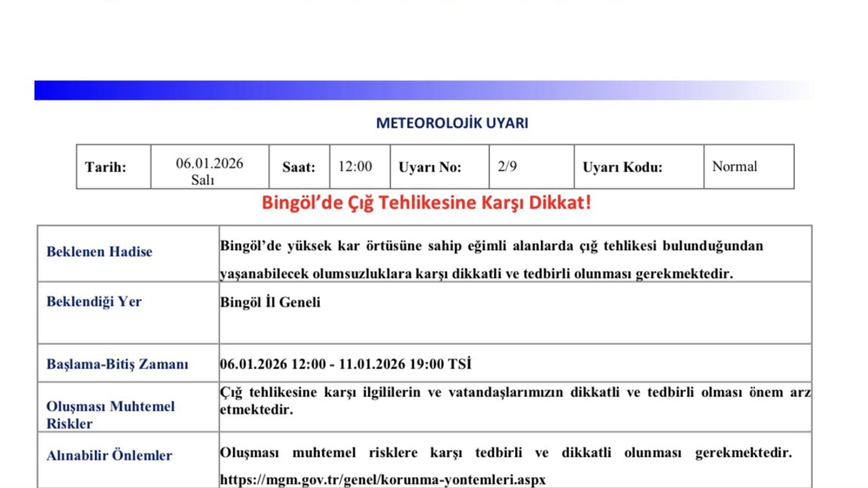The image size is (868, 488).
Task: Select the Saat label cell
Action: tap(298, 167)
